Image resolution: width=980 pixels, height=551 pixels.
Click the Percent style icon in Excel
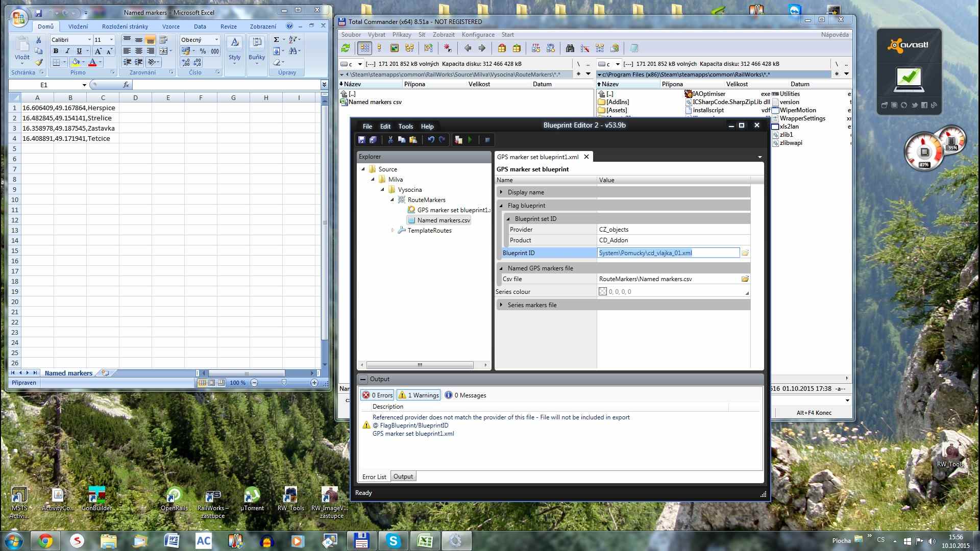coord(203,51)
